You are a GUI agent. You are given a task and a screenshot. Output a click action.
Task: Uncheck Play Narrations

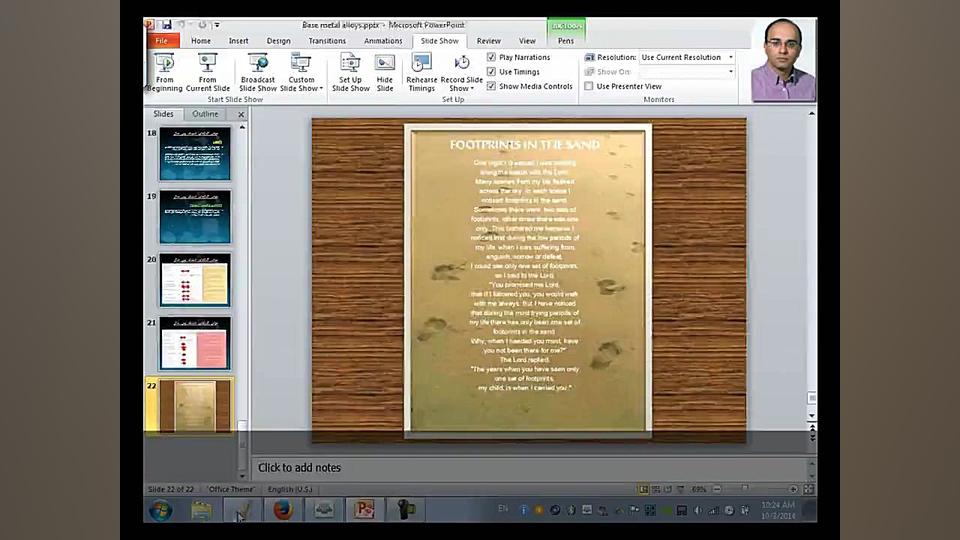[491, 57]
